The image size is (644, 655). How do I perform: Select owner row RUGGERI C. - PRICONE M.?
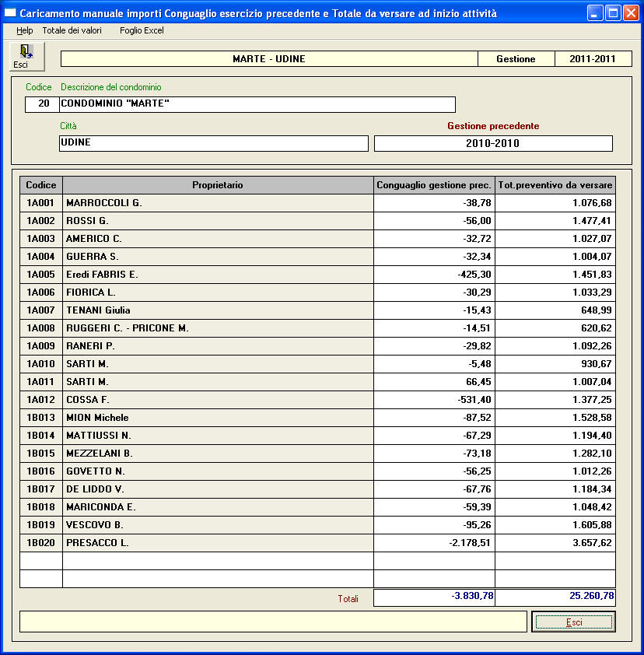click(218, 328)
